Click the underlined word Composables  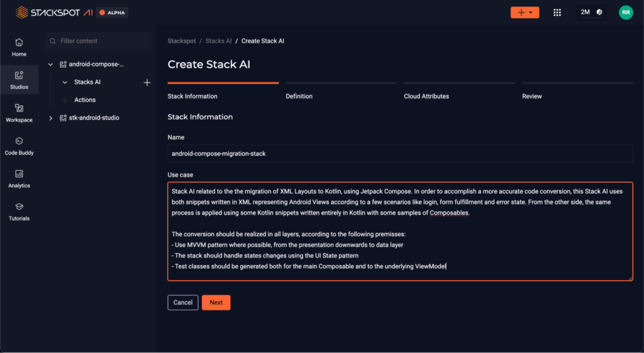click(x=449, y=213)
